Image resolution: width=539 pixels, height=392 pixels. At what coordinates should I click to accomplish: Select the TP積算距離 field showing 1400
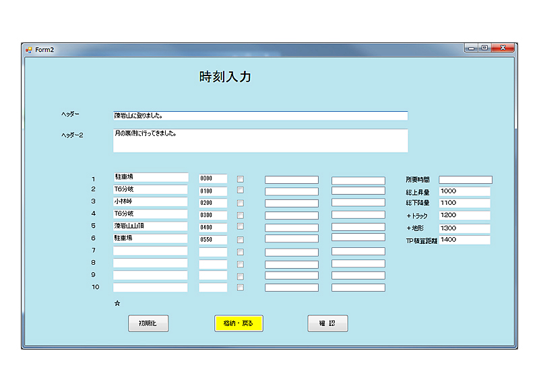coord(465,240)
